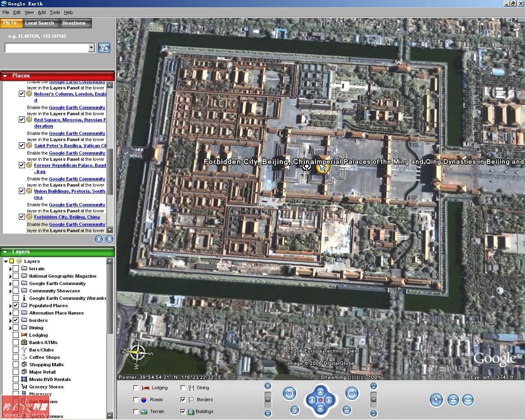Add a placemark with the pushpin button

tap(436, 400)
